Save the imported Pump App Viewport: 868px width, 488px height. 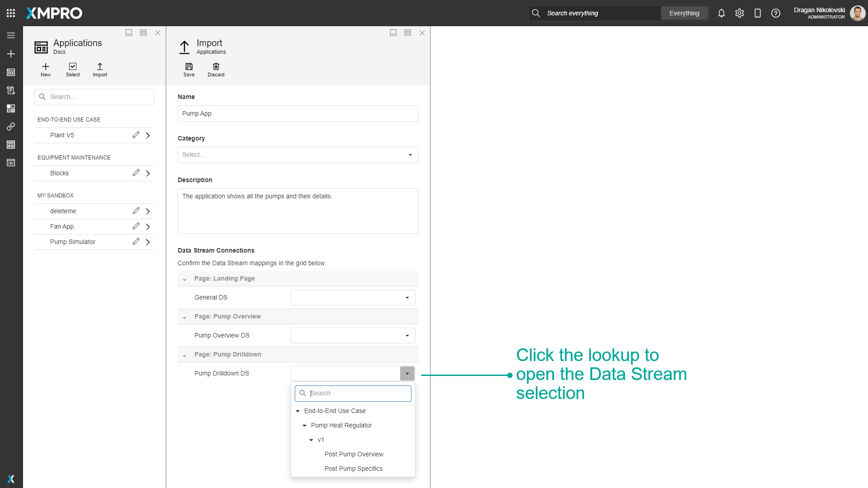pos(189,70)
